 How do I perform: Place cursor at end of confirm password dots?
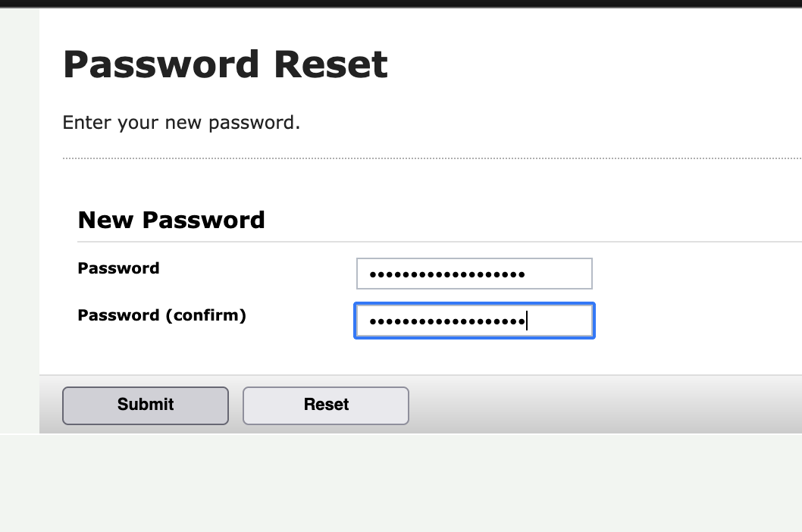coord(527,321)
